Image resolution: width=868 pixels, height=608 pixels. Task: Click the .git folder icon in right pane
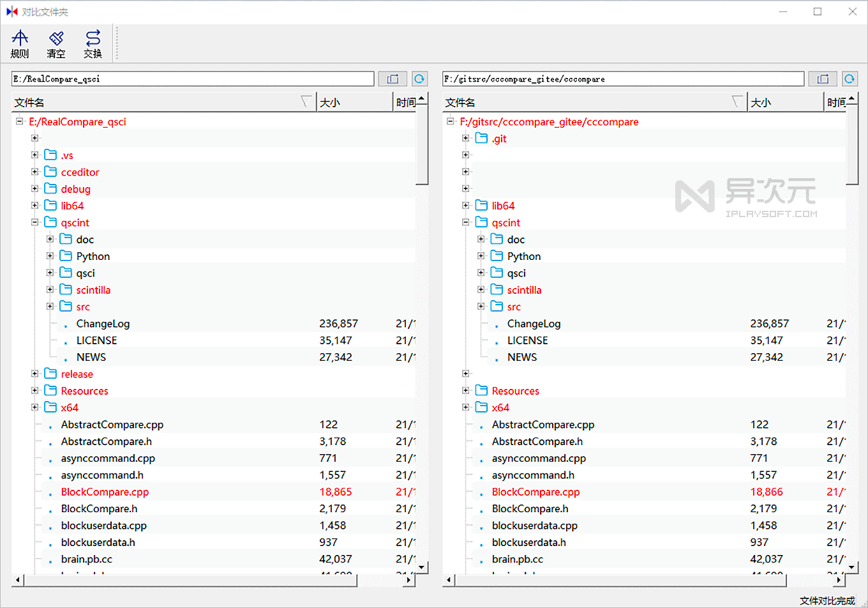click(481, 139)
